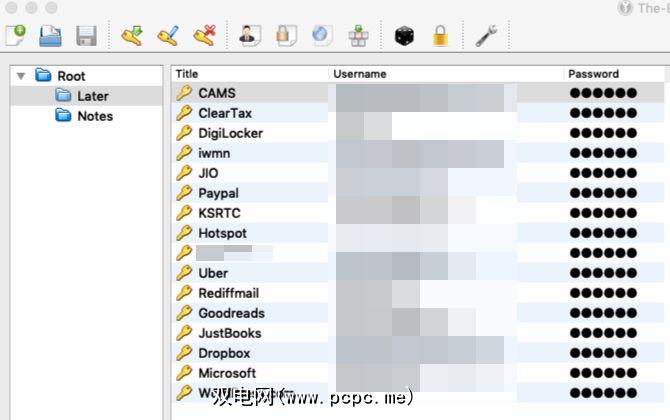
Task: Select the iwmn entry
Action: (x=418, y=153)
